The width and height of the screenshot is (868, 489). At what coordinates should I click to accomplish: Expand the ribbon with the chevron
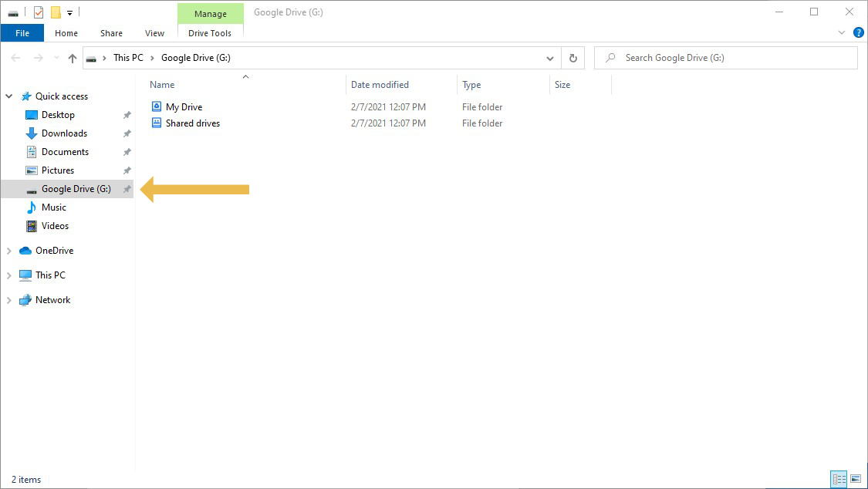click(842, 33)
